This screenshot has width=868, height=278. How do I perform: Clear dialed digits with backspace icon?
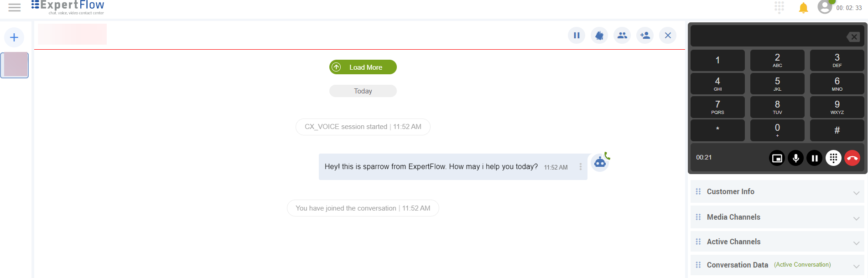click(x=853, y=37)
